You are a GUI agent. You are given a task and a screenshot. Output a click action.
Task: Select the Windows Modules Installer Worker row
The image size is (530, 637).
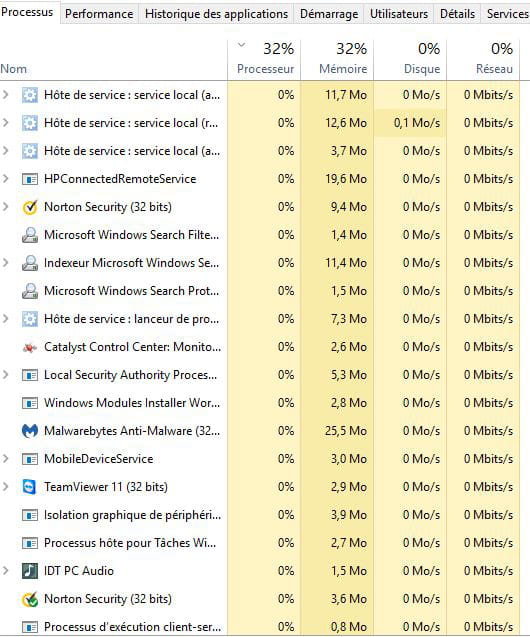pyautogui.click(x=260, y=403)
